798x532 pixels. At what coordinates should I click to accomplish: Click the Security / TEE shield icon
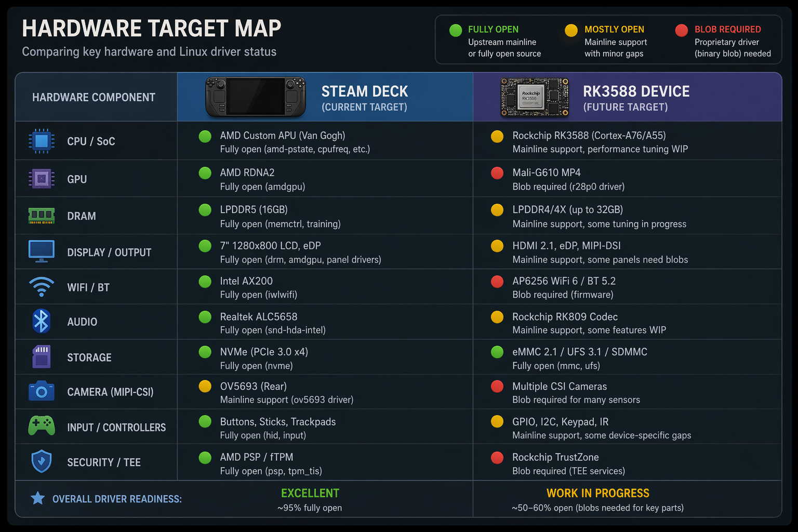click(x=41, y=461)
